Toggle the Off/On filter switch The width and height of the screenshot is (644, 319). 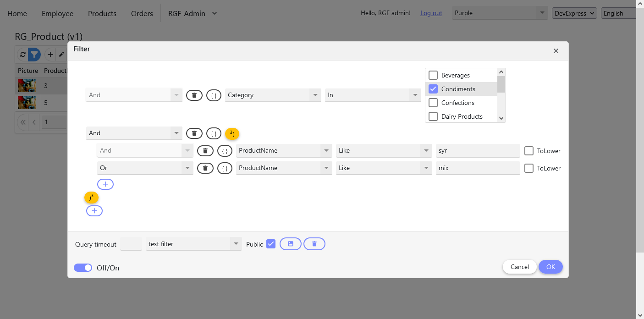click(x=83, y=268)
